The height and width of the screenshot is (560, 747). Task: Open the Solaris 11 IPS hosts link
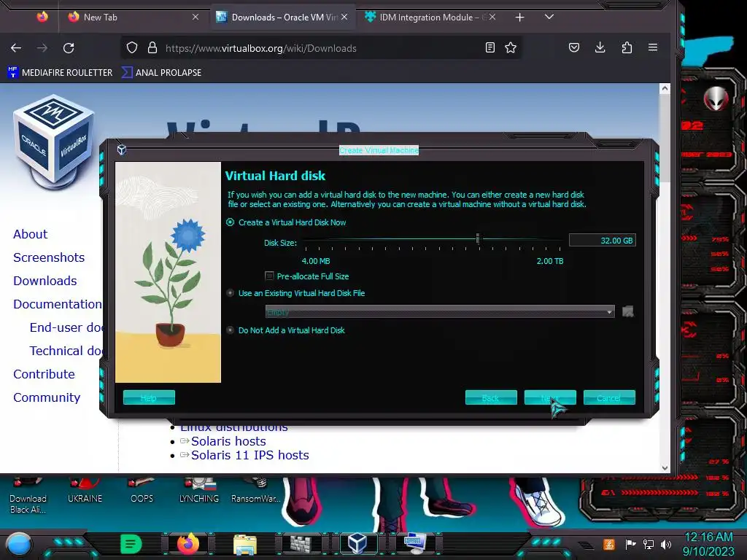249,455
